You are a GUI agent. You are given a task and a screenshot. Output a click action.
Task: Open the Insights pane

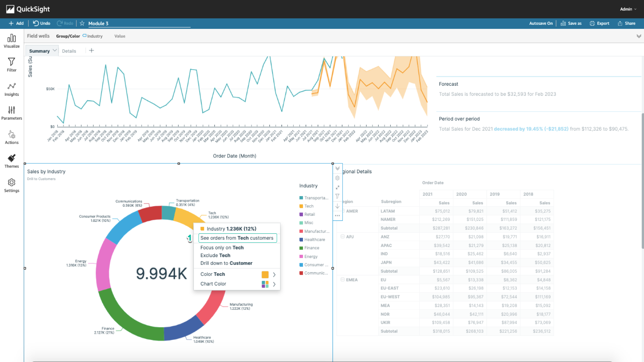pyautogui.click(x=12, y=89)
